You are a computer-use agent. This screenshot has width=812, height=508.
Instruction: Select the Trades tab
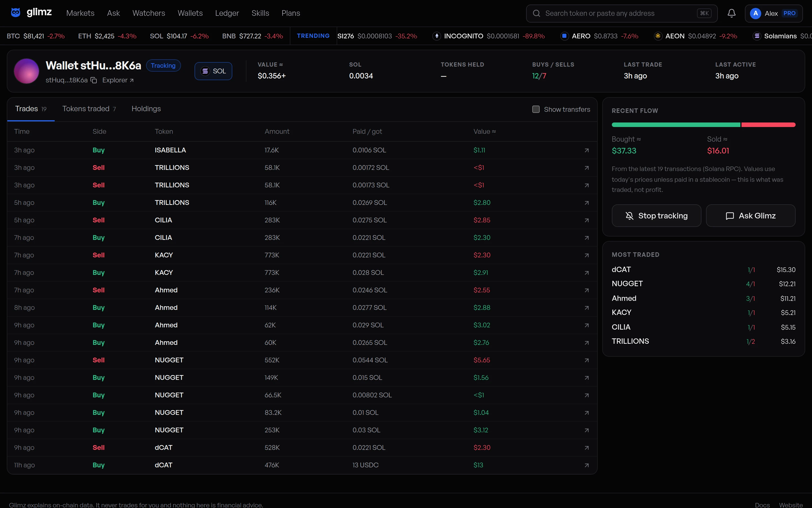coord(31,109)
